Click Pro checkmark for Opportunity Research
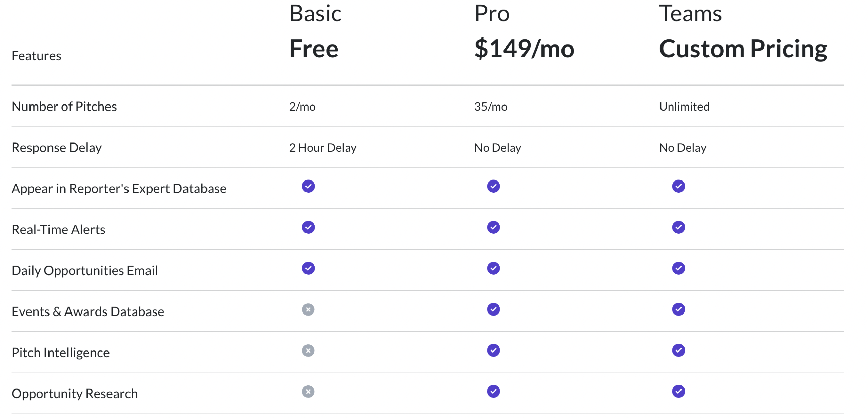 (x=493, y=392)
